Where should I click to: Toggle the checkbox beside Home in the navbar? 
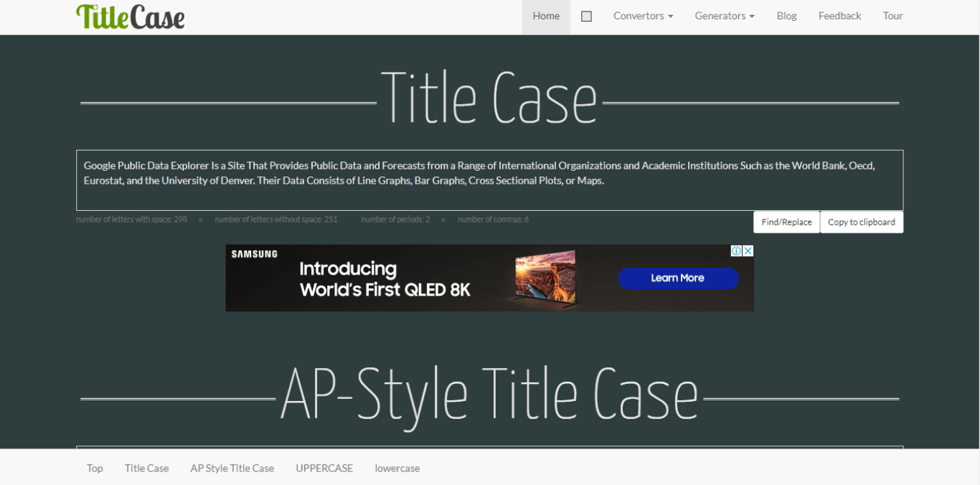pyautogui.click(x=586, y=16)
